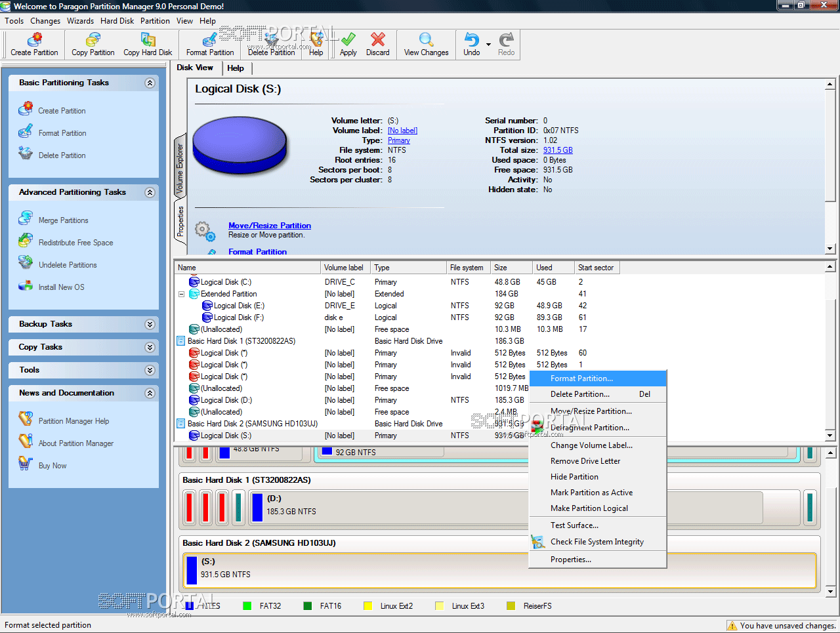Undo the last operation
The image size is (840, 633).
(x=472, y=45)
